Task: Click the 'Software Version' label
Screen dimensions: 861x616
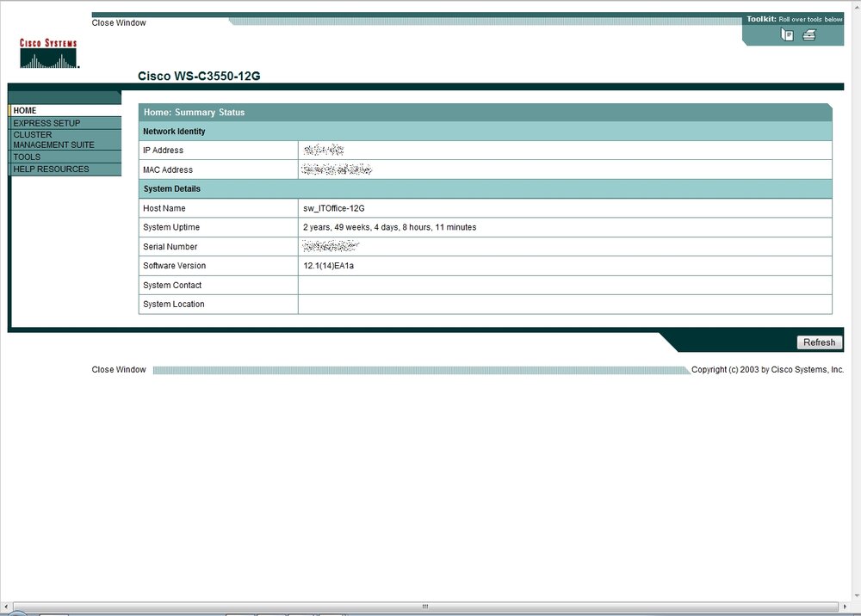Action: (174, 266)
